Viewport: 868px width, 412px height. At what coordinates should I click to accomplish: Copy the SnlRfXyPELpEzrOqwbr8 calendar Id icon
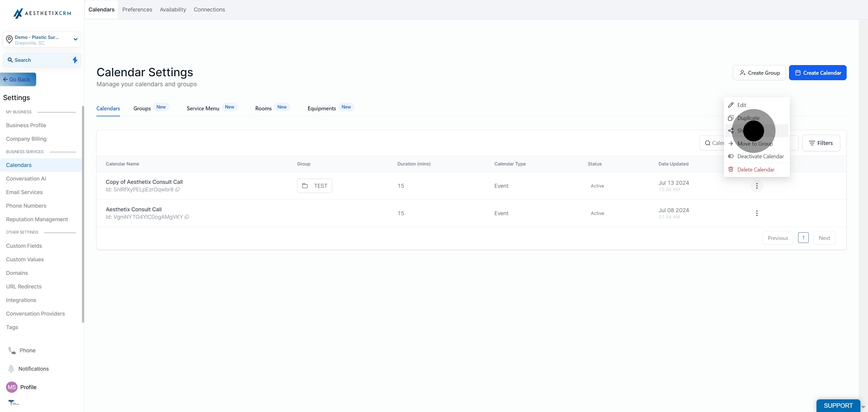coord(177,190)
